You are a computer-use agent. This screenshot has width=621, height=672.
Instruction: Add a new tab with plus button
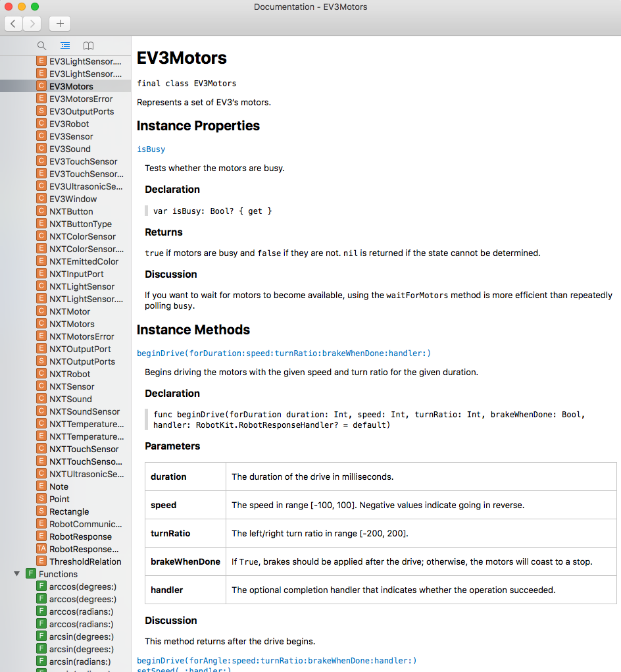(60, 24)
